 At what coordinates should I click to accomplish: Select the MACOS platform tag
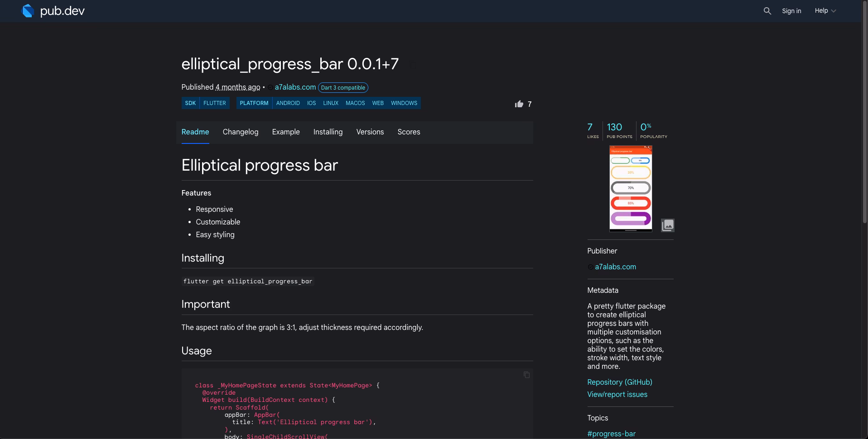(x=355, y=103)
